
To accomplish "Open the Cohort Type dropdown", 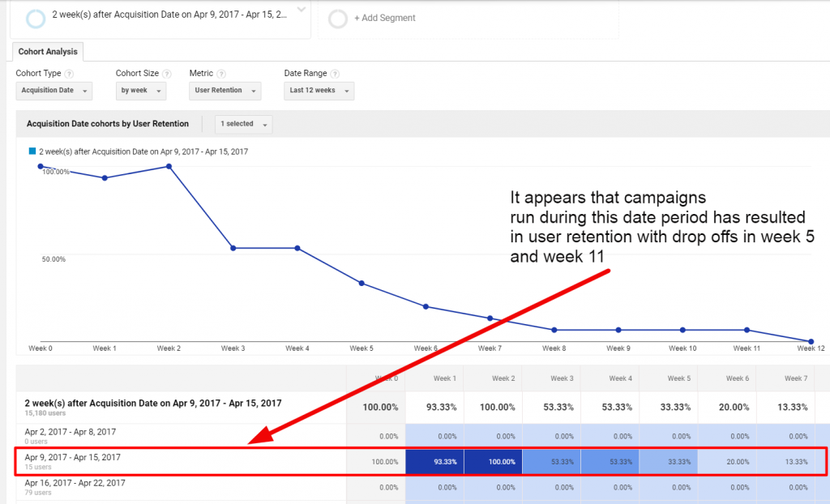I will pyautogui.click(x=53, y=91).
